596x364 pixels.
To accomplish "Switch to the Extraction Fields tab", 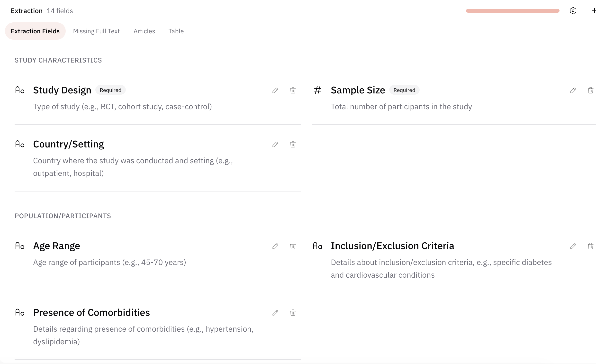I will click(35, 31).
